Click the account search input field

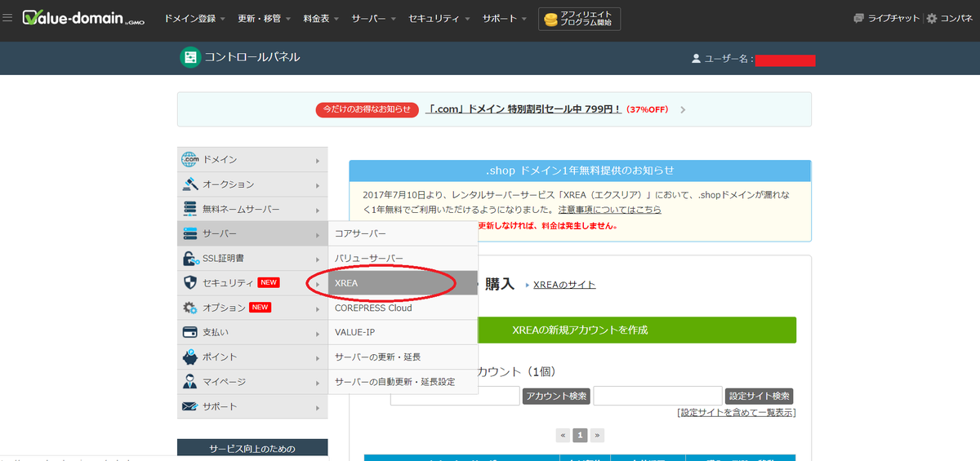(x=455, y=396)
